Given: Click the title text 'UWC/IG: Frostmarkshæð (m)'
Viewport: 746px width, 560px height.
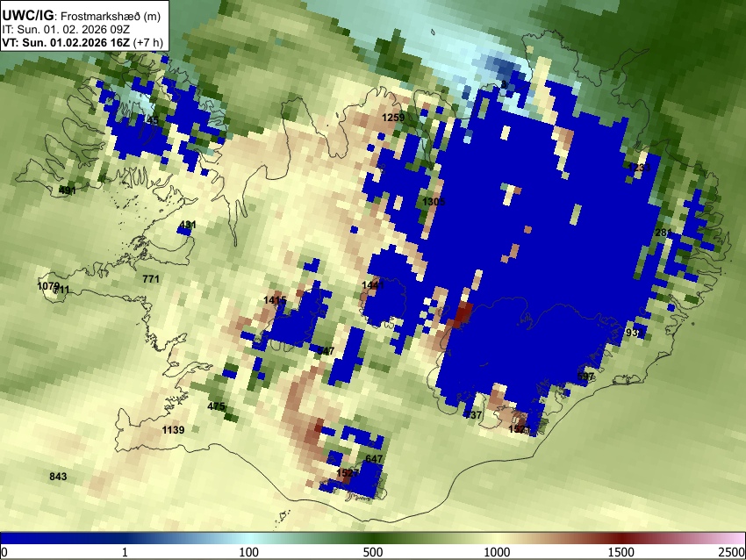Looking at the screenshot, I should pyautogui.click(x=82, y=16).
